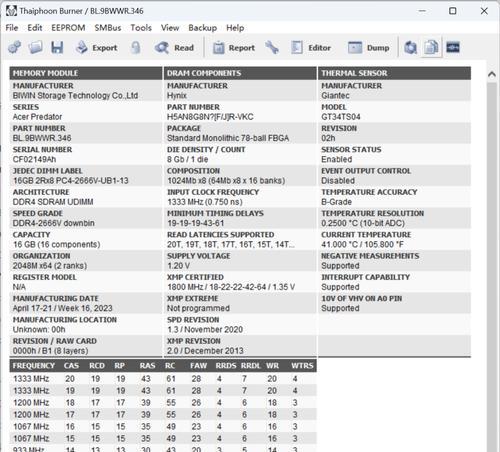Open the View menu

(x=170, y=28)
